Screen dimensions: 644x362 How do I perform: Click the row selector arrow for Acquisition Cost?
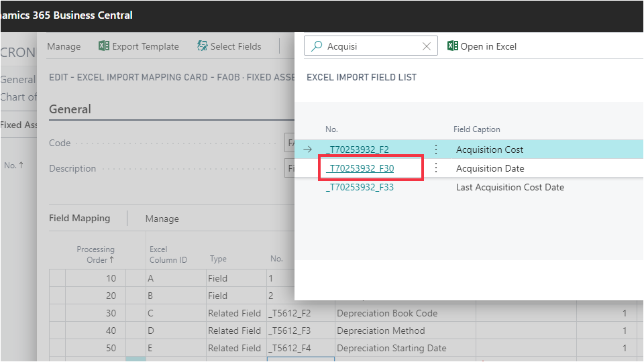[x=308, y=149]
